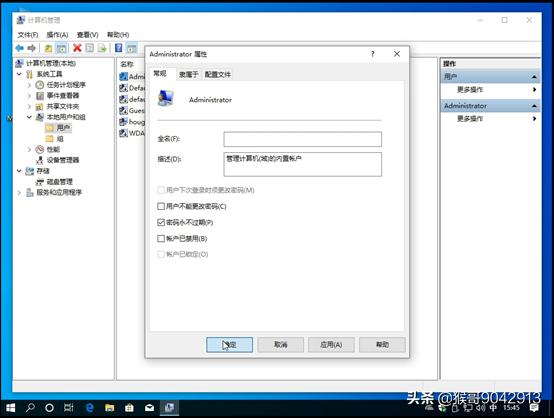Click the 任务计划程序 clock icon in tree
This screenshot has width=554, height=418.
pyautogui.click(x=40, y=85)
